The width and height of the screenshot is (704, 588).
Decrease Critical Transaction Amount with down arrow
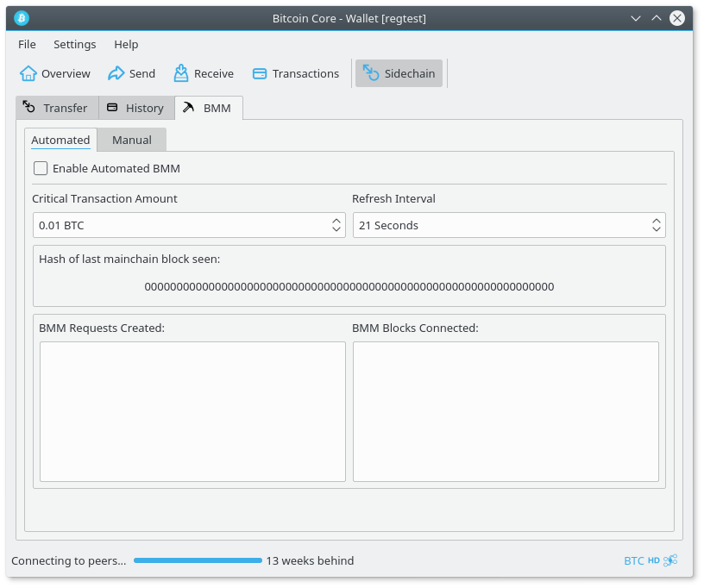coord(336,228)
